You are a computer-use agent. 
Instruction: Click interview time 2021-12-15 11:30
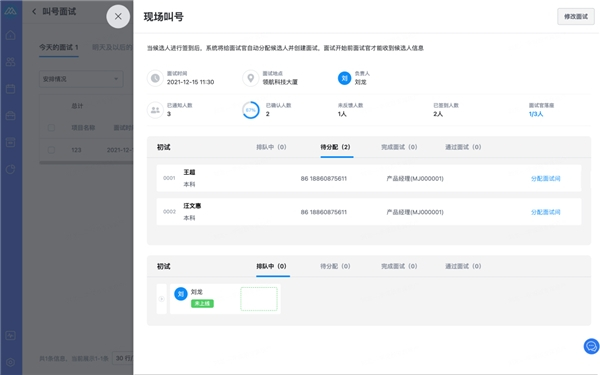191,82
